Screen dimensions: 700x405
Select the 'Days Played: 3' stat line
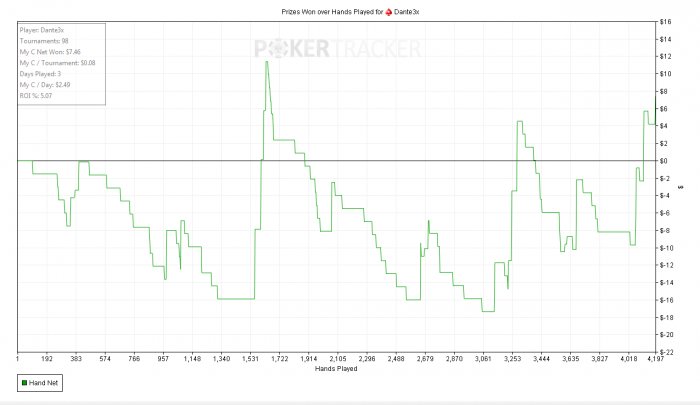40,74
